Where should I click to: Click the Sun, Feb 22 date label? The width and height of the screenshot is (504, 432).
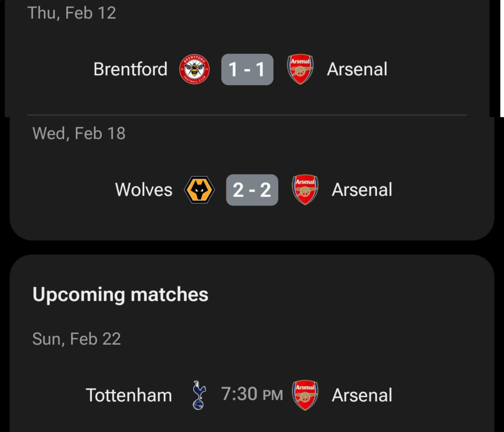click(77, 339)
